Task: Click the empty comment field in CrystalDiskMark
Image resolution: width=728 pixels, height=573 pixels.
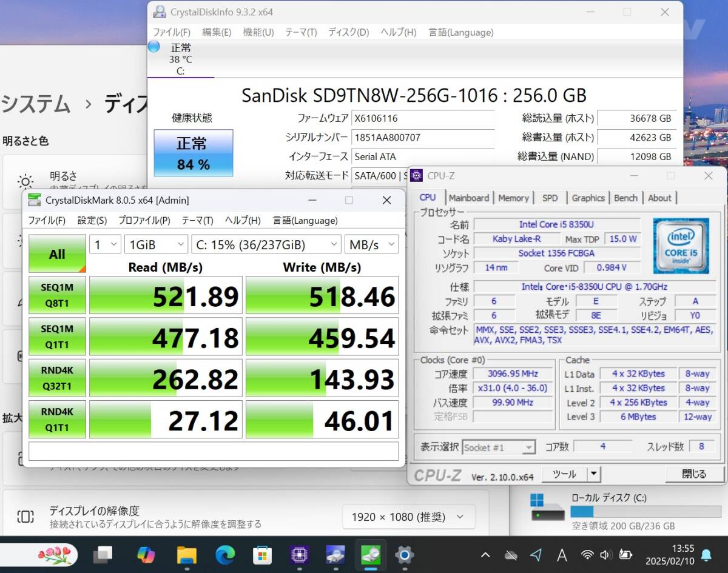Action: pos(214,451)
